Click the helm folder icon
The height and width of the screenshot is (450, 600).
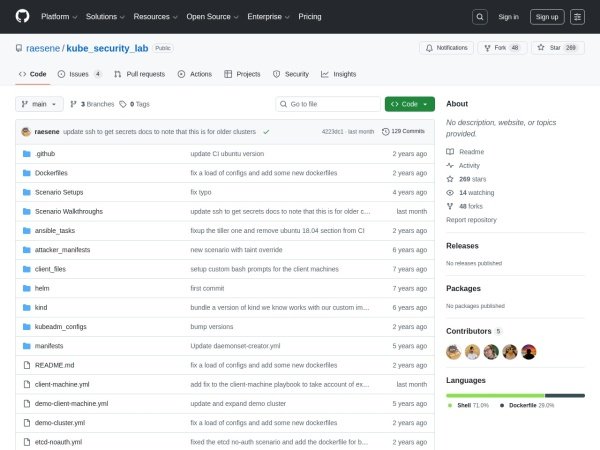click(x=26, y=288)
